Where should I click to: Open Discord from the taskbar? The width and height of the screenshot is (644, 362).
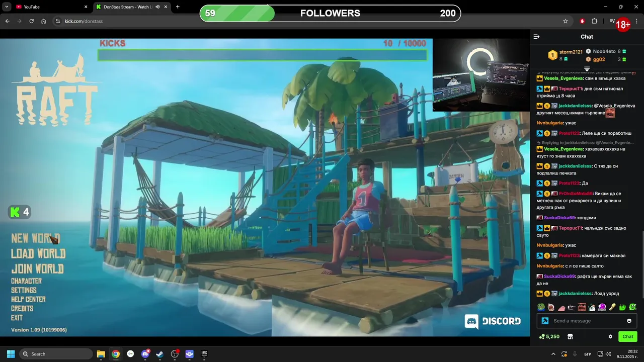coord(145,354)
